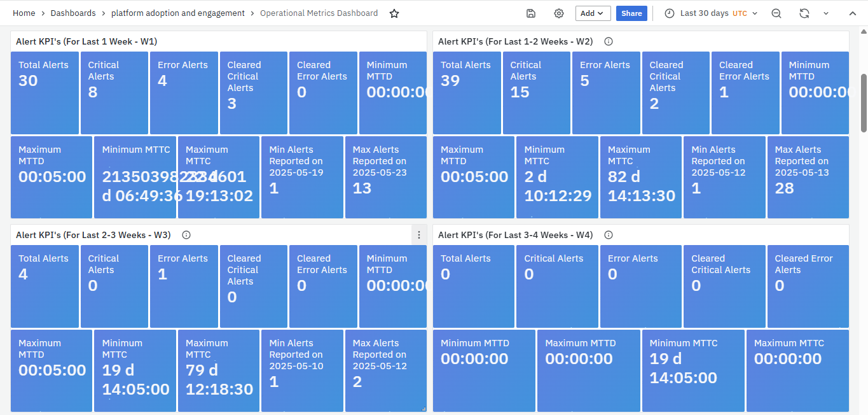Select the W1 Total Alerts tile
The image size is (868, 415).
click(45, 92)
